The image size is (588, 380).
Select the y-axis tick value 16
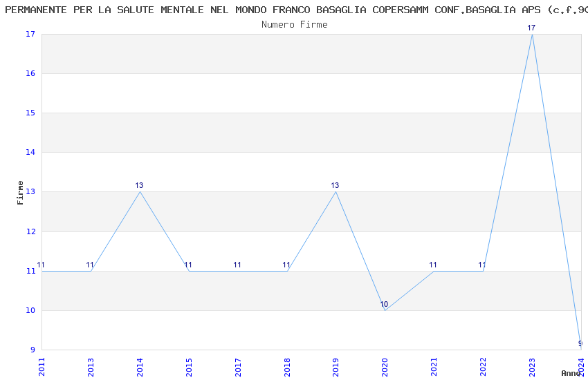(x=30, y=73)
